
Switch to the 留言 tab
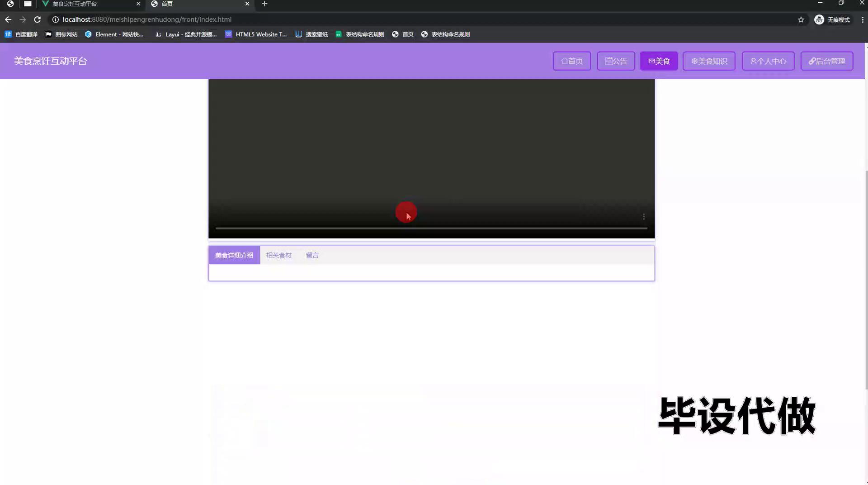tap(312, 255)
